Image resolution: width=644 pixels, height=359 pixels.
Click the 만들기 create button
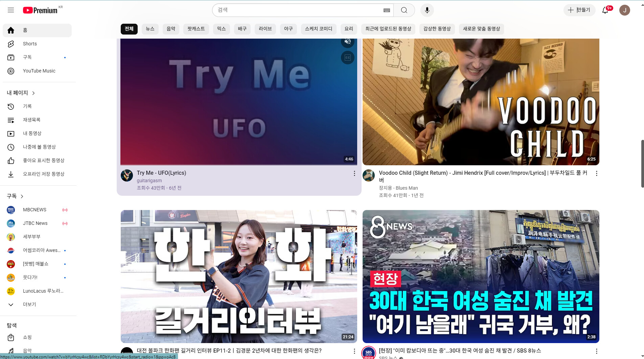579,10
